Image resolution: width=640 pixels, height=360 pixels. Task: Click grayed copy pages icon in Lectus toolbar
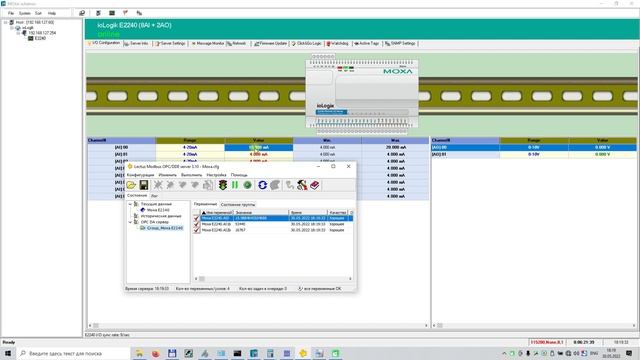[x=208, y=185]
